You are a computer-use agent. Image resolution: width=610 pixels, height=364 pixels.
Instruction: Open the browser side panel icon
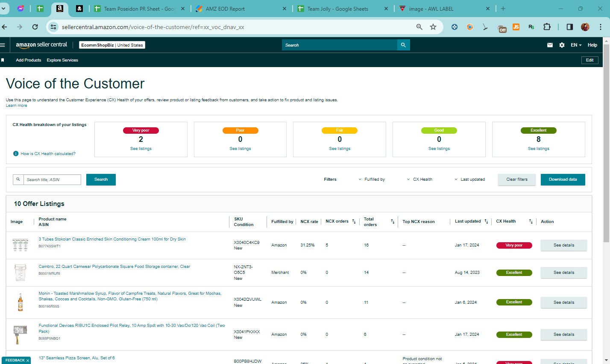569,27
